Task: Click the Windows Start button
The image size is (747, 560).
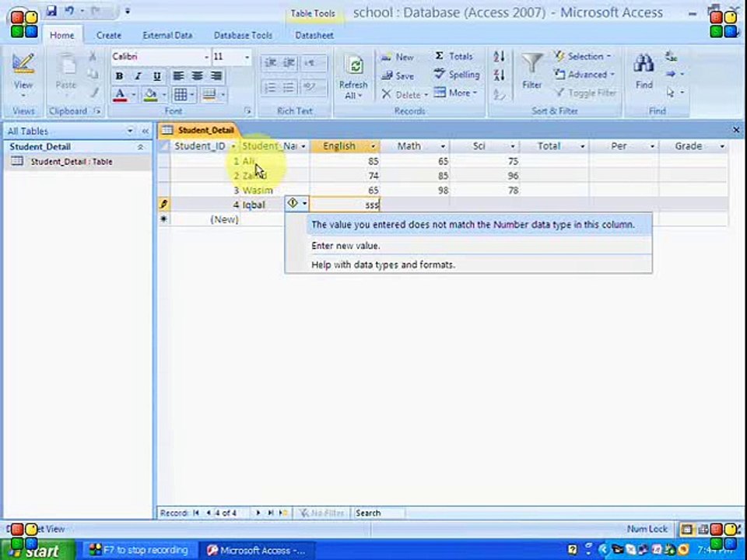Action: [38, 550]
